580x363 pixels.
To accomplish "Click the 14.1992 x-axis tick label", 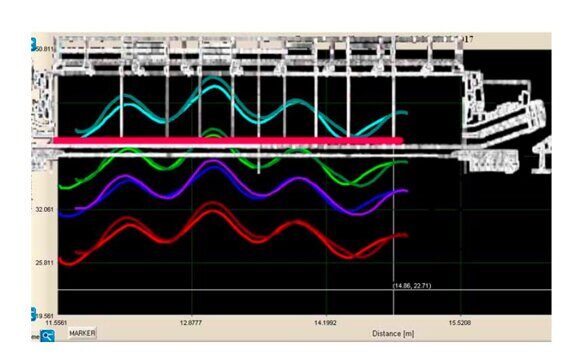I will tap(326, 323).
